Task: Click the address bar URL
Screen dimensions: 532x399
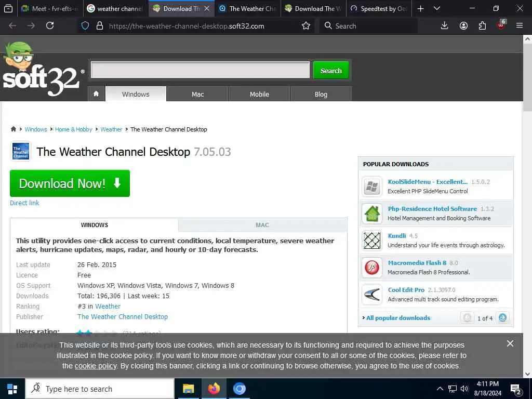Action: pyautogui.click(x=187, y=26)
